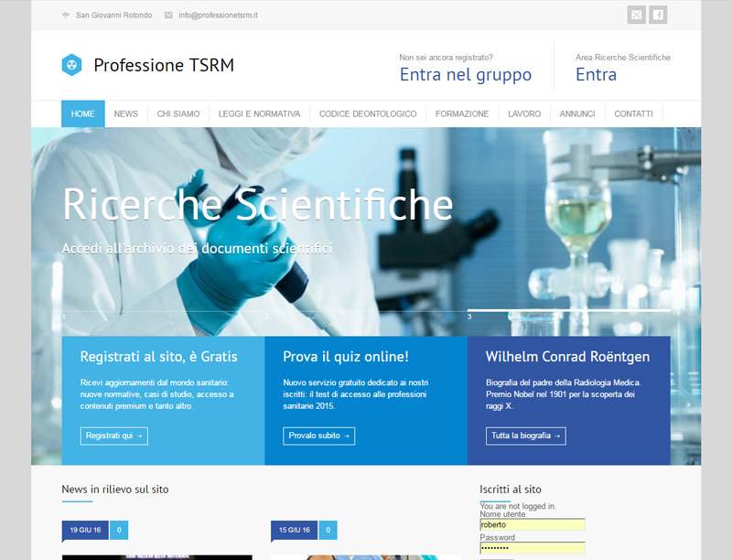Image resolution: width=732 pixels, height=560 pixels.
Task: Open the CONTATTI page
Action: (633, 113)
